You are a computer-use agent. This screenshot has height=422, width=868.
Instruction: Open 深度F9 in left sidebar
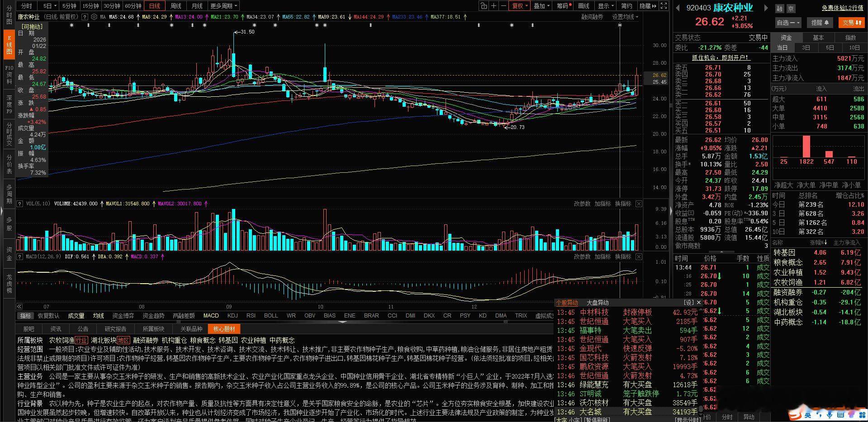click(x=9, y=104)
